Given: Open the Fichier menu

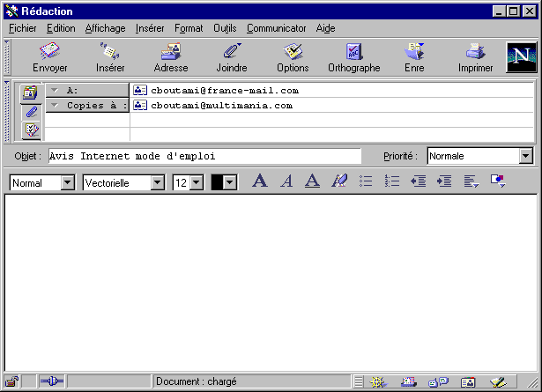Looking at the screenshot, I should [22, 28].
